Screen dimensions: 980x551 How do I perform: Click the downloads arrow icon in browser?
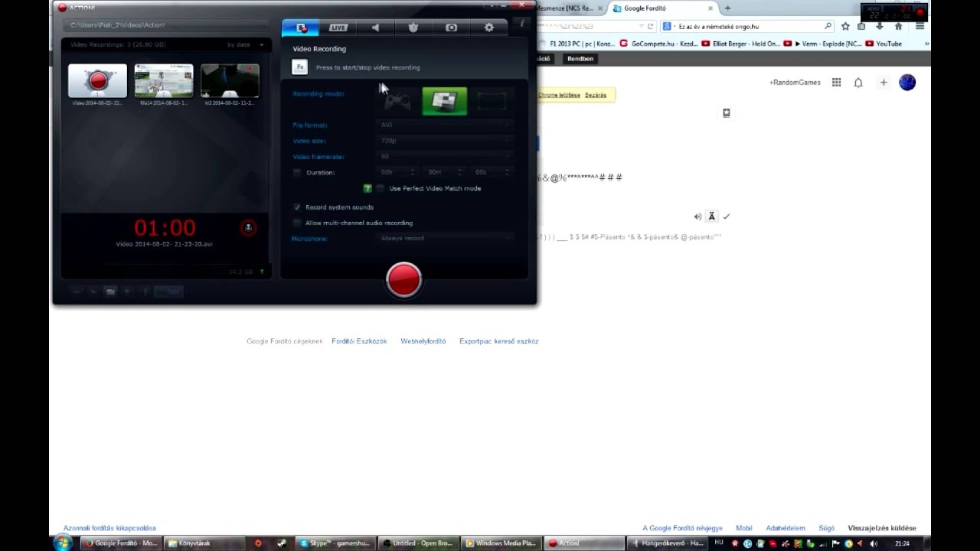coord(880,26)
